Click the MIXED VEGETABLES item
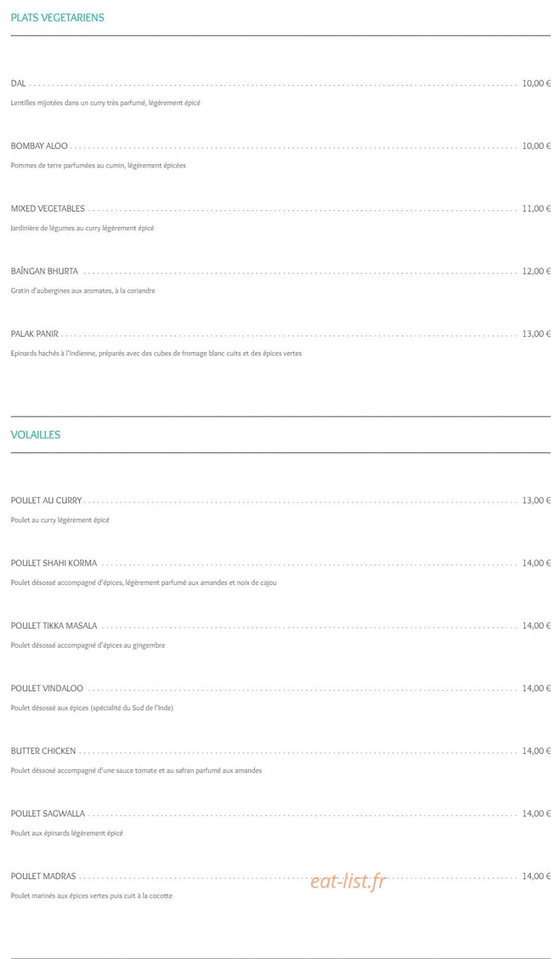 click(47, 208)
